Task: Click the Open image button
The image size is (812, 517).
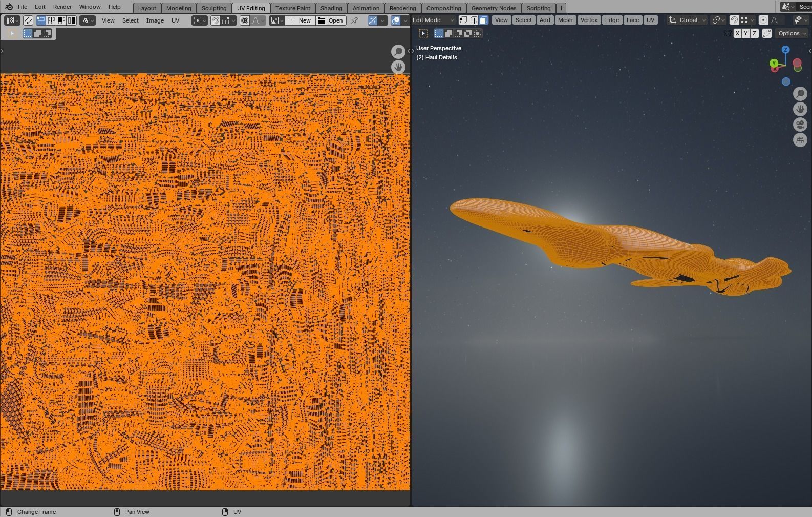Action: pos(331,20)
